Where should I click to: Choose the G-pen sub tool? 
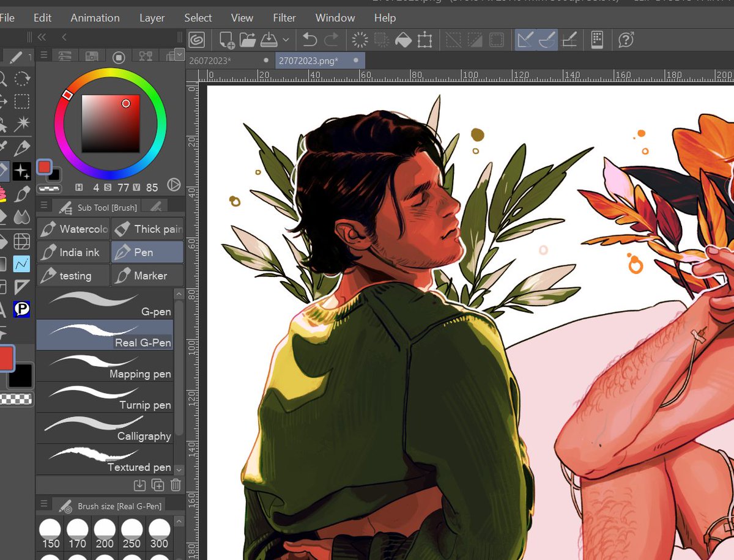[x=105, y=304]
